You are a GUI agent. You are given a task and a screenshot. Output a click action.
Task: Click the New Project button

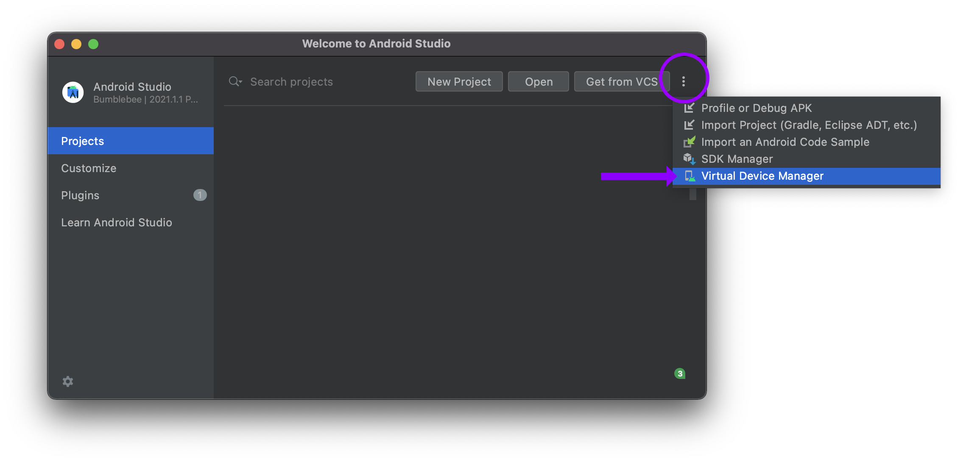pyautogui.click(x=459, y=81)
